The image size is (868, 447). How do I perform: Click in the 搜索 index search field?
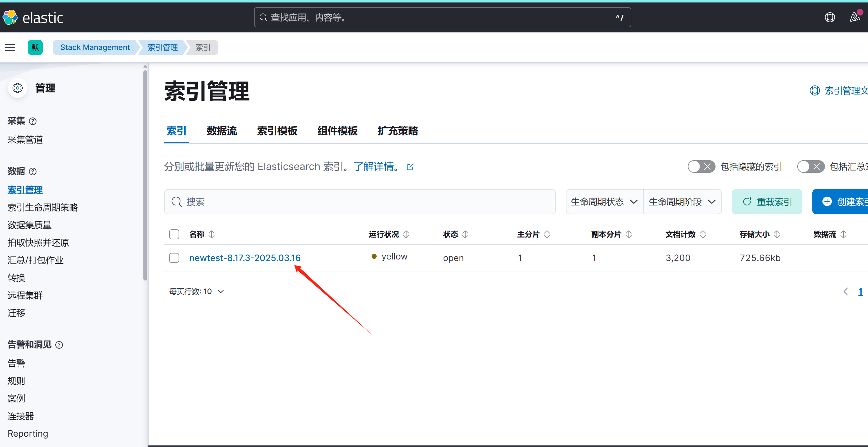(360, 202)
